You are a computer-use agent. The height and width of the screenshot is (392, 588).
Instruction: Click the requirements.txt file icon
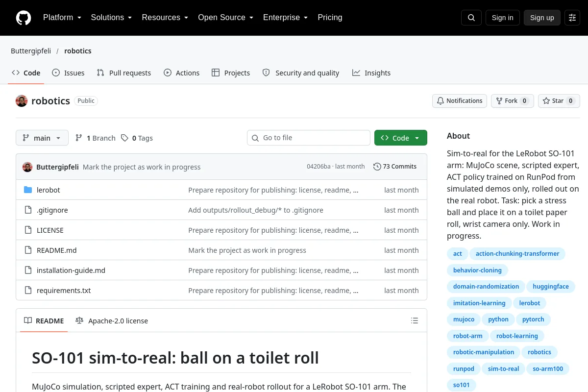pyautogui.click(x=28, y=290)
